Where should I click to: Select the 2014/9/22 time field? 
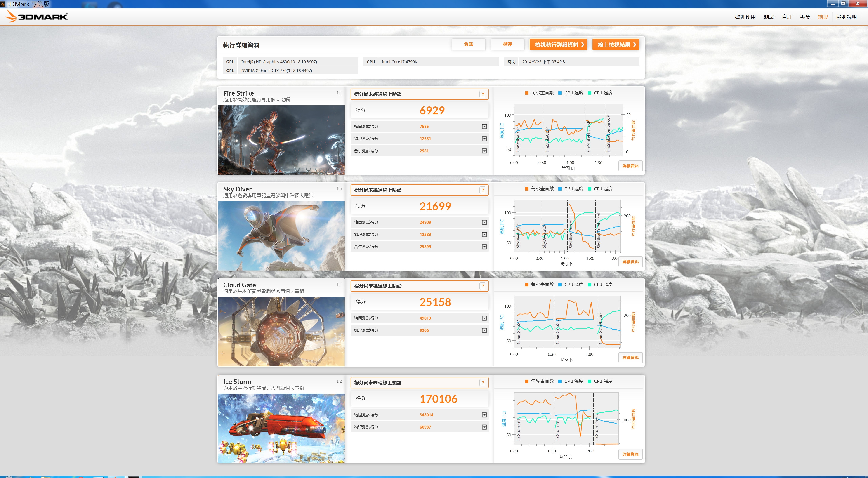click(x=579, y=62)
